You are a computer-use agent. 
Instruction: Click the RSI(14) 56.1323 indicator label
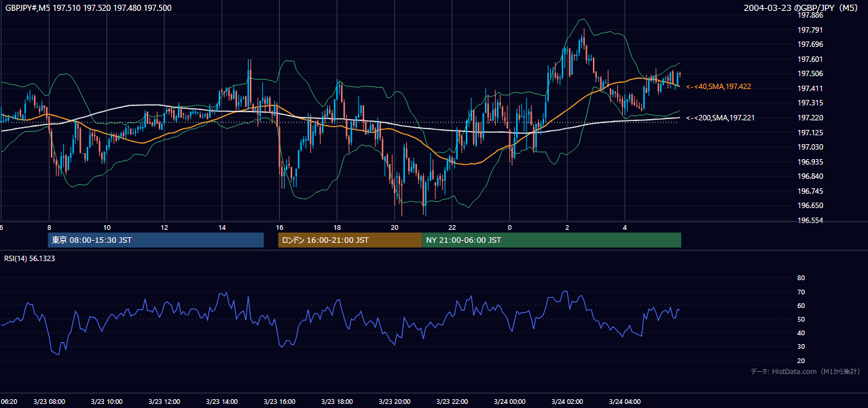tap(30, 258)
